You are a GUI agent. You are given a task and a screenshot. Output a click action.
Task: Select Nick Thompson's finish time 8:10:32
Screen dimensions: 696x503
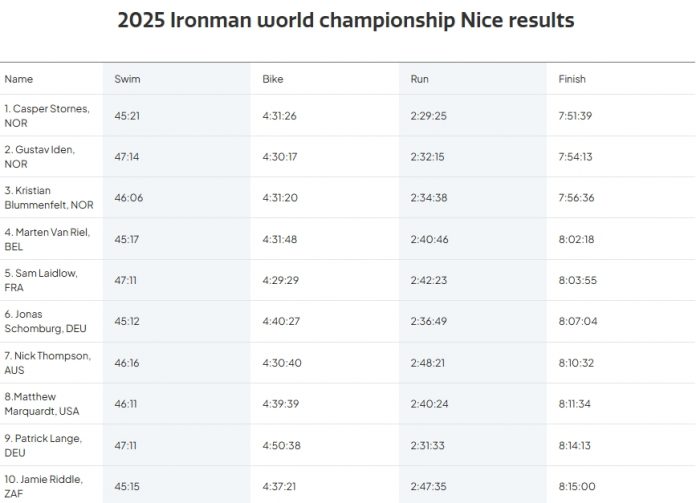click(x=576, y=363)
